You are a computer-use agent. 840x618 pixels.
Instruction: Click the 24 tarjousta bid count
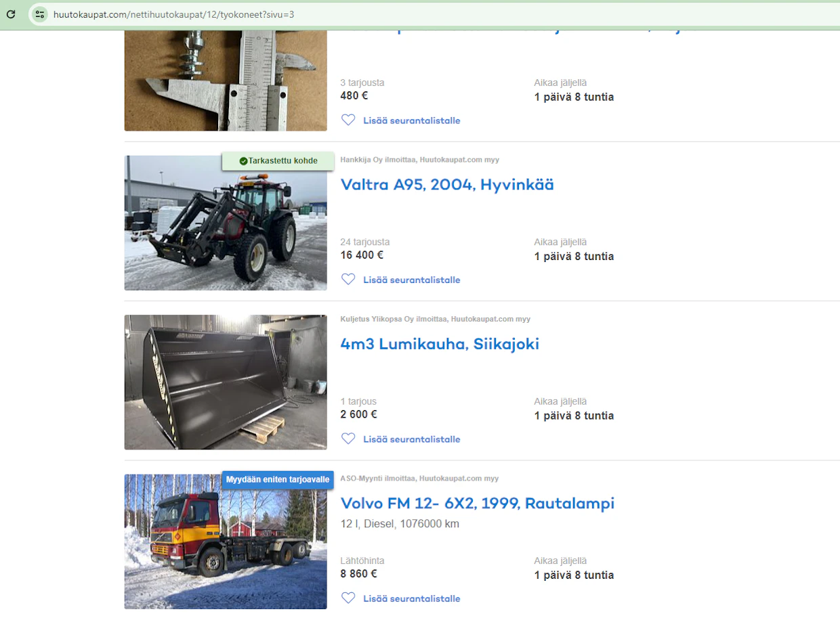pyautogui.click(x=365, y=242)
